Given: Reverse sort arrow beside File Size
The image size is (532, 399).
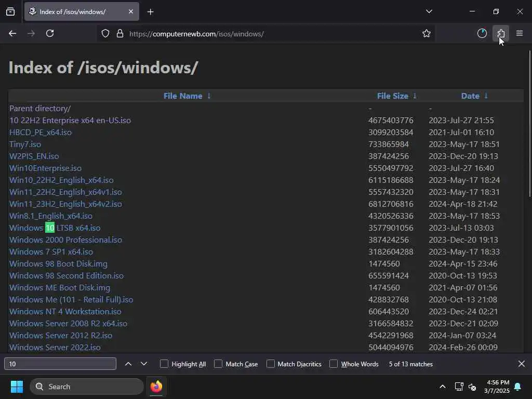Looking at the screenshot, I should point(415,96).
